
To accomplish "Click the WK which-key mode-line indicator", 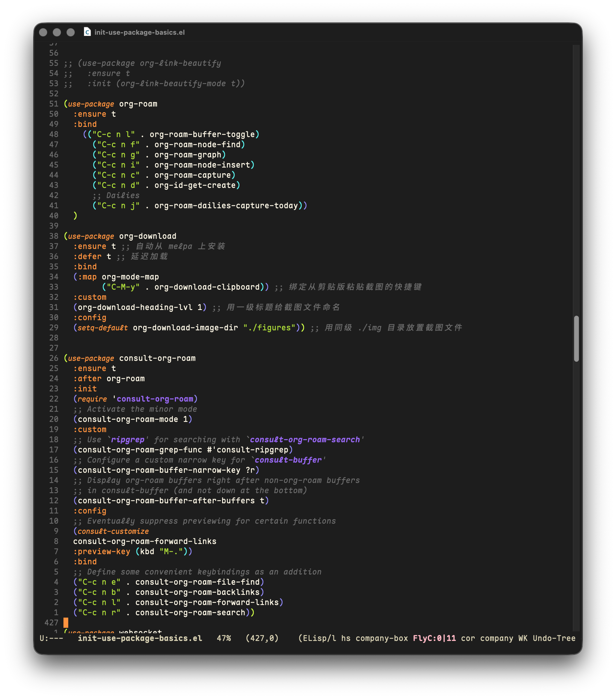I will click(523, 638).
